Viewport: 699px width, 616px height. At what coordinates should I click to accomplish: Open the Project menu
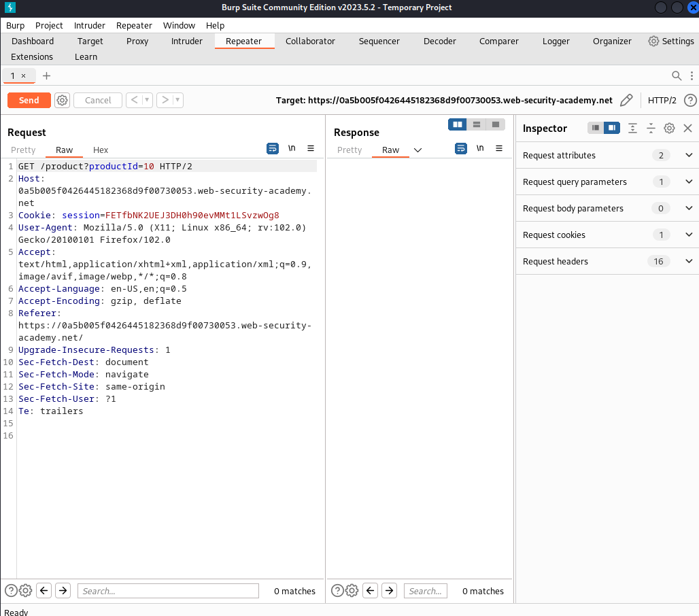[x=49, y=25]
